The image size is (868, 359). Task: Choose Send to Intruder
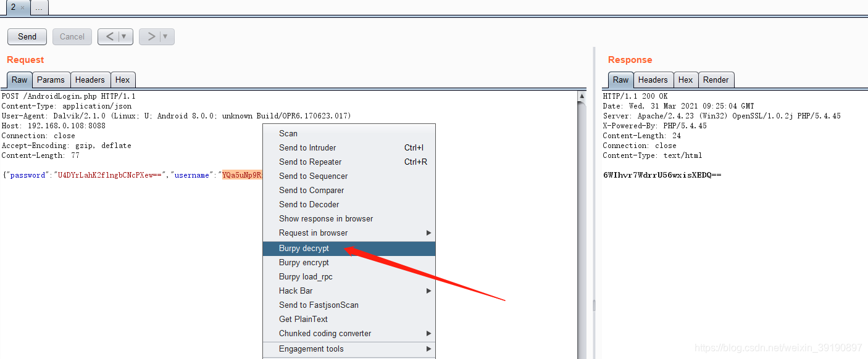point(349,147)
